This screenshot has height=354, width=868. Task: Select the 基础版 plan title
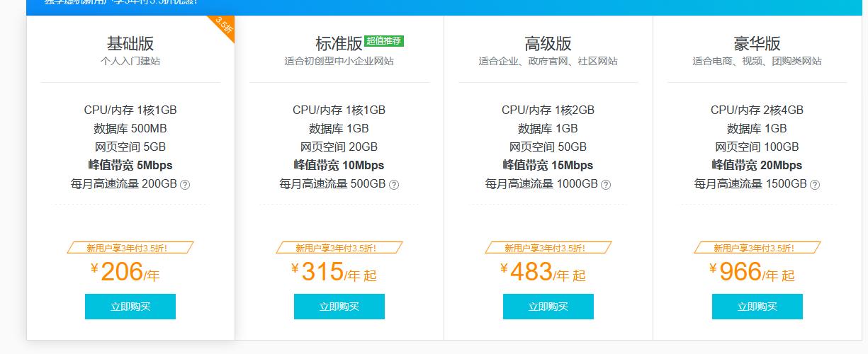130,44
